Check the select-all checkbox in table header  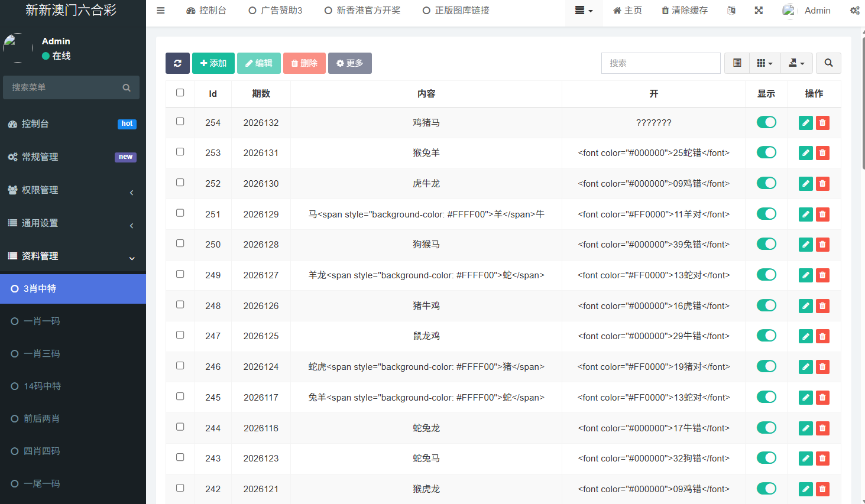pos(180,93)
